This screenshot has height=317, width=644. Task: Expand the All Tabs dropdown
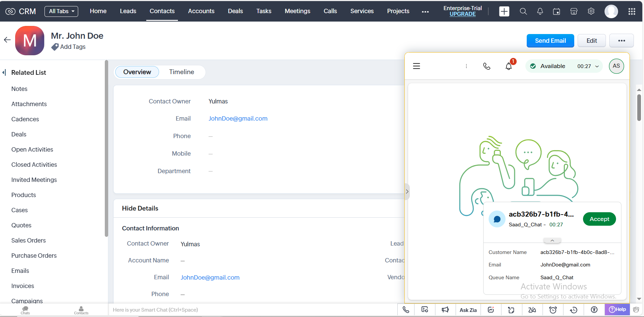(x=61, y=11)
